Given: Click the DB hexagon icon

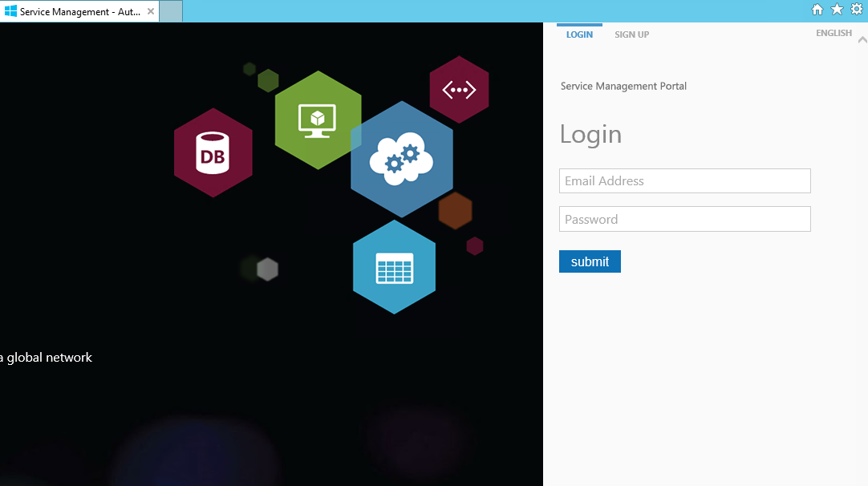Looking at the screenshot, I should pos(213,152).
